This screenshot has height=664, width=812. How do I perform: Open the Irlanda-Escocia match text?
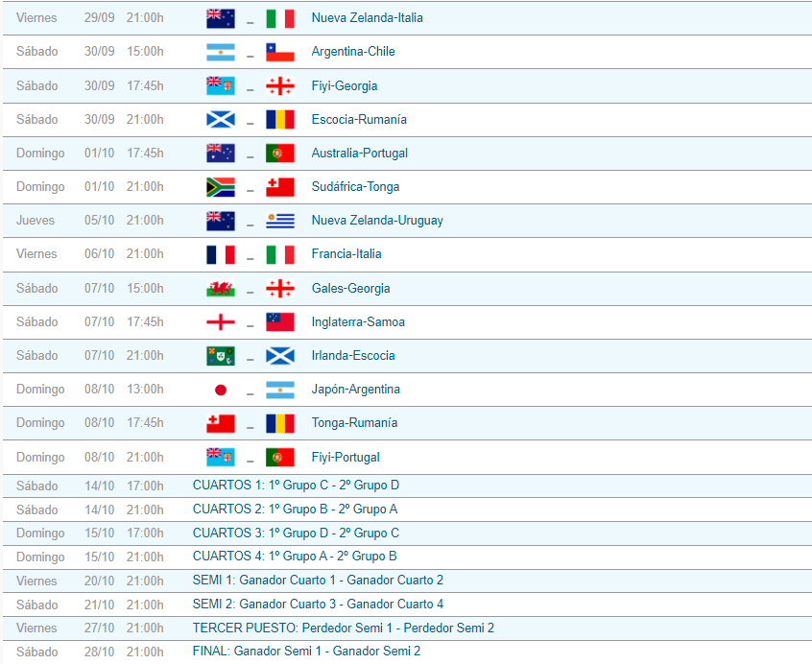pos(352,356)
